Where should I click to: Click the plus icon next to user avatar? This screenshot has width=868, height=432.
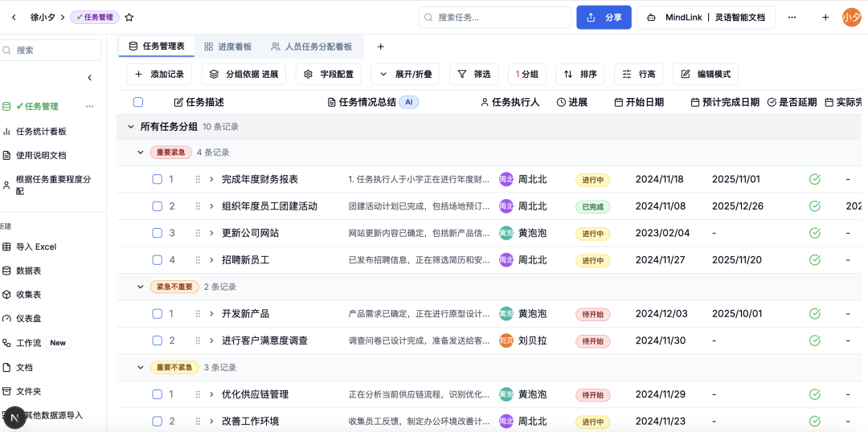pyautogui.click(x=825, y=18)
